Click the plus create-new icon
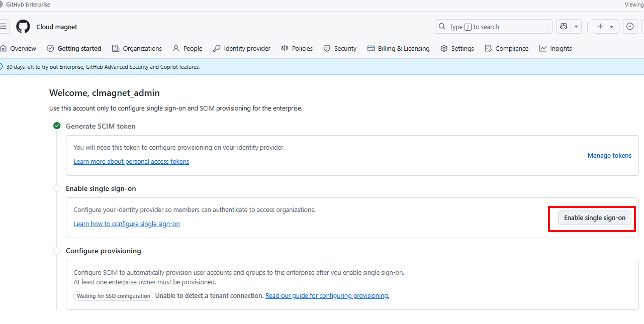 pyautogui.click(x=600, y=26)
